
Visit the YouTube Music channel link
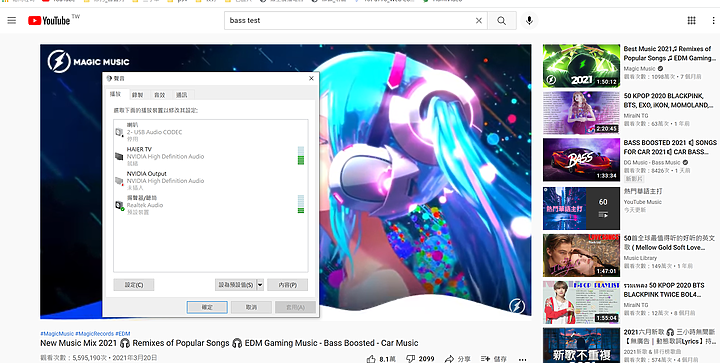pyautogui.click(x=642, y=202)
